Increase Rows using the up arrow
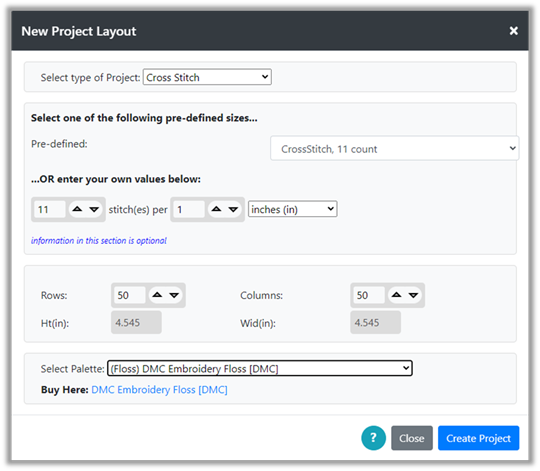 point(157,295)
